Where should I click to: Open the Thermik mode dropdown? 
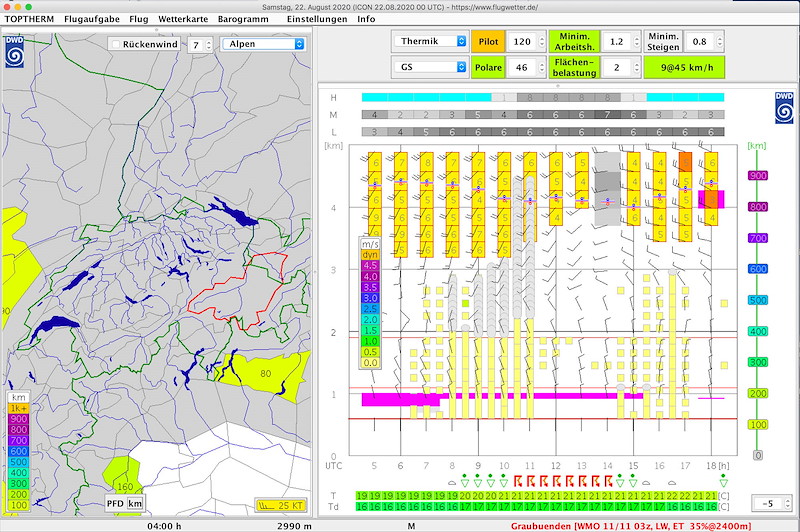tap(431, 41)
